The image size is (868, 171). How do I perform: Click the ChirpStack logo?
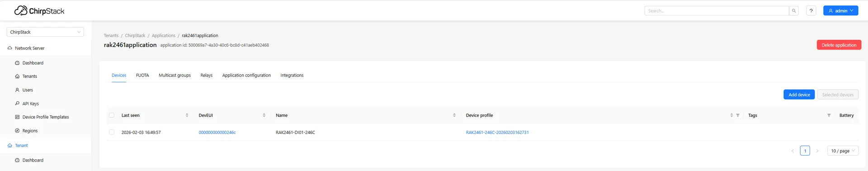coord(39,10)
